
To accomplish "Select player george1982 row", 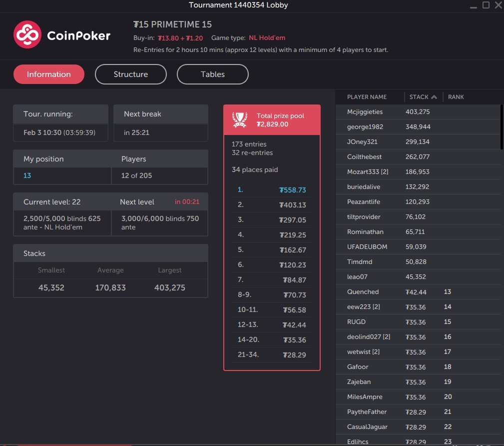I will pos(418,127).
